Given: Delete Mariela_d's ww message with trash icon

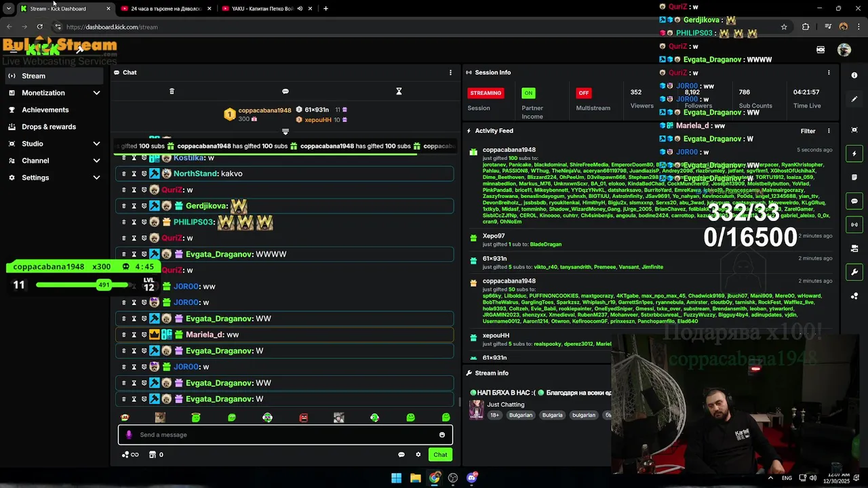Looking at the screenshot, I should pyautogui.click(x=123, y=335).
